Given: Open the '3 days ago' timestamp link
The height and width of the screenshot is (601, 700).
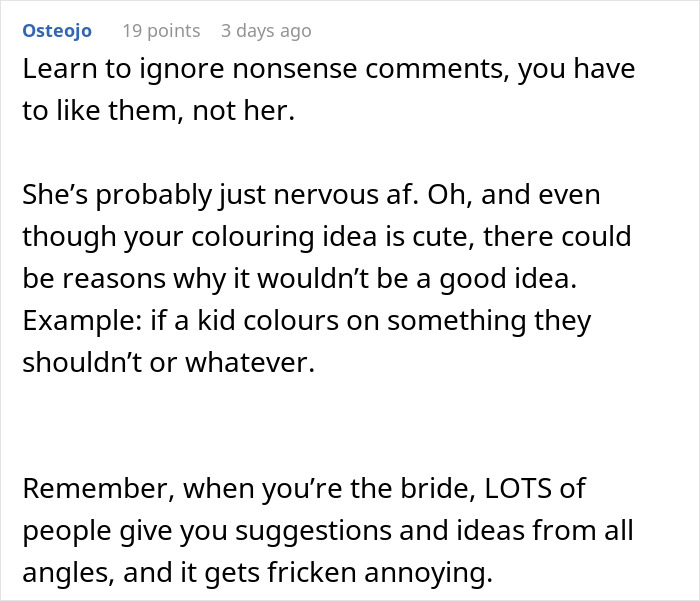Looking at the screenshot, I should pyautogui.click(x=266, y=31).
